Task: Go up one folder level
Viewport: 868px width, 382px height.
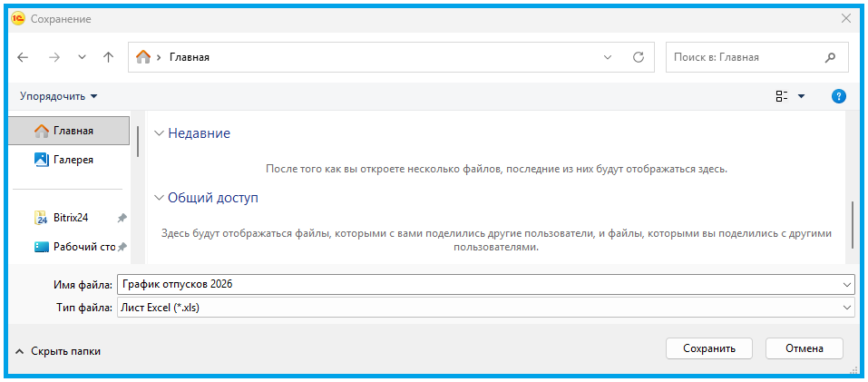Action: 109,57
